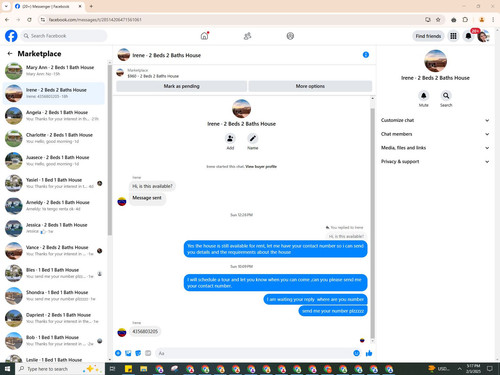
Task: Open Charlotte 2 Beds 1 Bath conversation
Action: click(53, 138)
